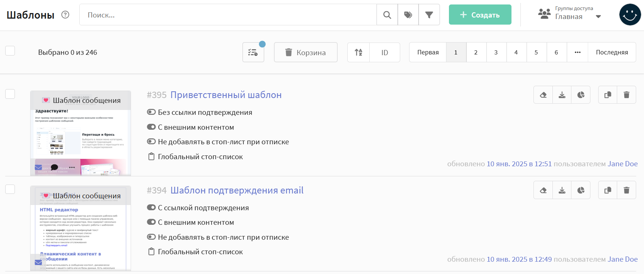Select template #394 checkbox
The width and height of the screenshot is (644, 274).
tap(10, 189)
